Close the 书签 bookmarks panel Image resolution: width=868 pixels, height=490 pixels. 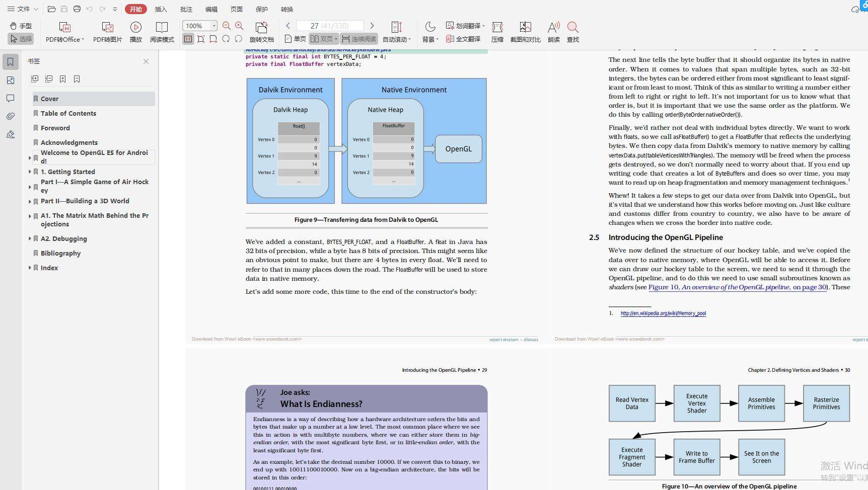click(146, 61)
